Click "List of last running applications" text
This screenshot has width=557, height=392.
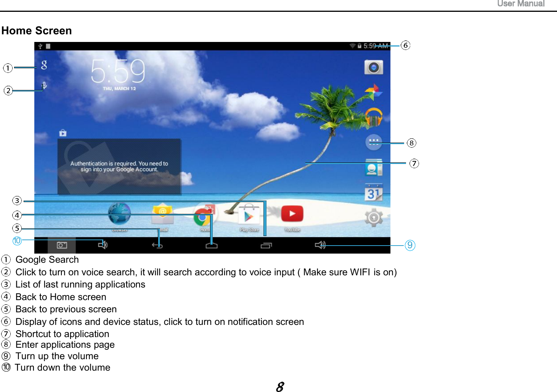(80, 284)
